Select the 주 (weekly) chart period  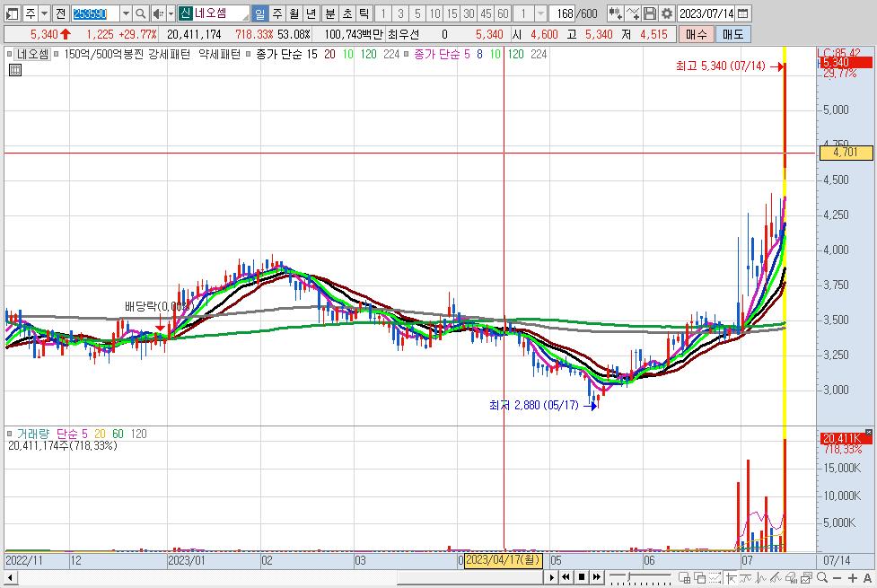(276, 13)
